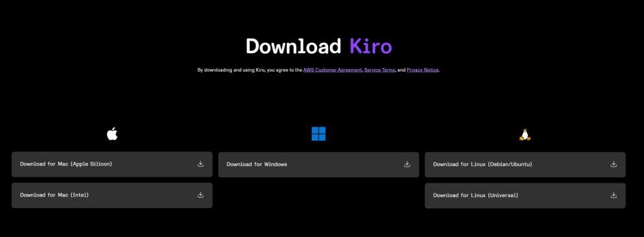Select Download for Mac (Apple Silicon)
The height and width of the screenshot is (237, 644).
click(112, 164)
